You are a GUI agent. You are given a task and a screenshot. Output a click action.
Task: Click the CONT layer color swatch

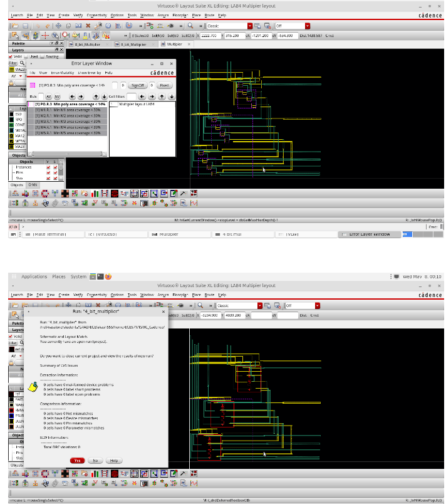pos(11,125)
